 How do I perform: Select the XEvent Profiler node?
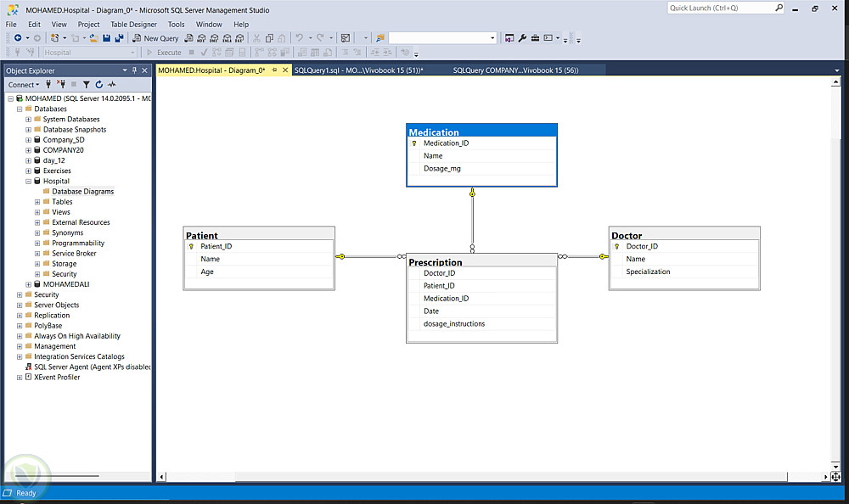tap(57, 378)
